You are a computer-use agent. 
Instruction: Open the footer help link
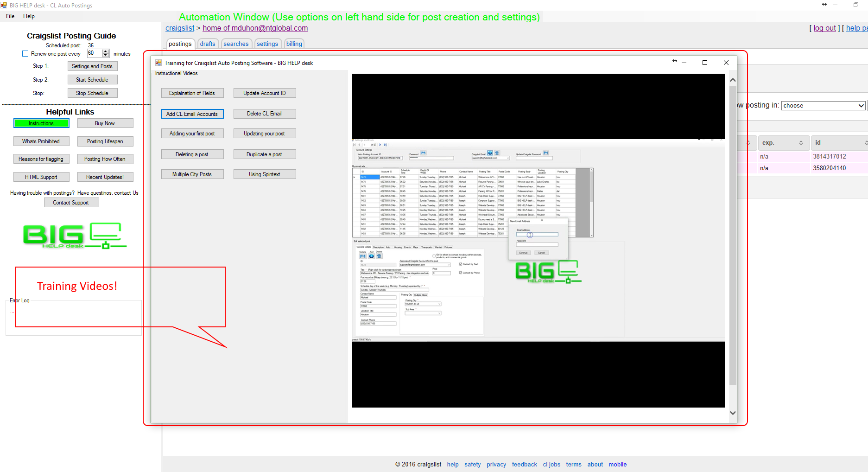pyautogui.click(x=453, y=465)
